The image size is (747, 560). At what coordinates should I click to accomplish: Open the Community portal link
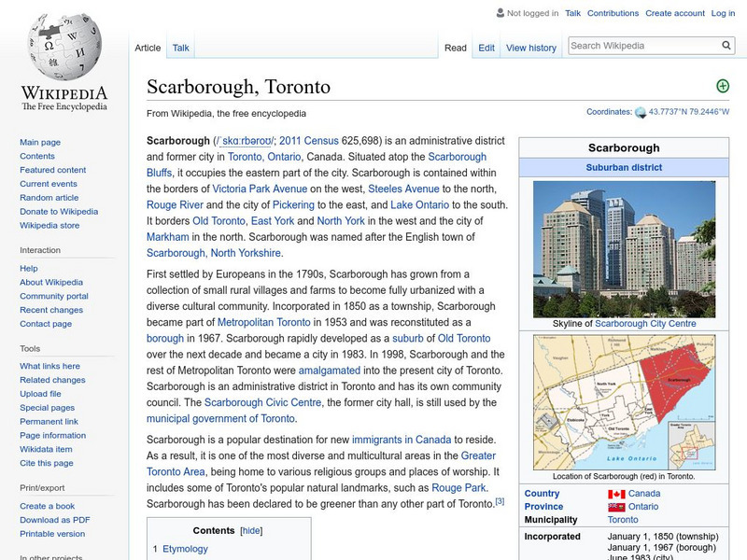click(54, 296)
